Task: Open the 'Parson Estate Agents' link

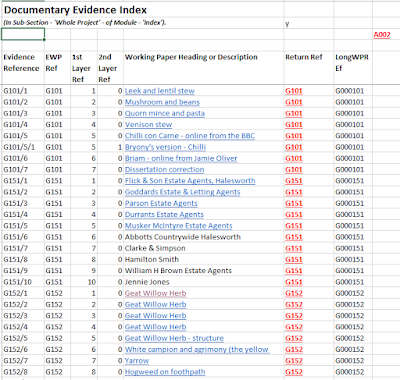Action: click(x=161, y=203)
